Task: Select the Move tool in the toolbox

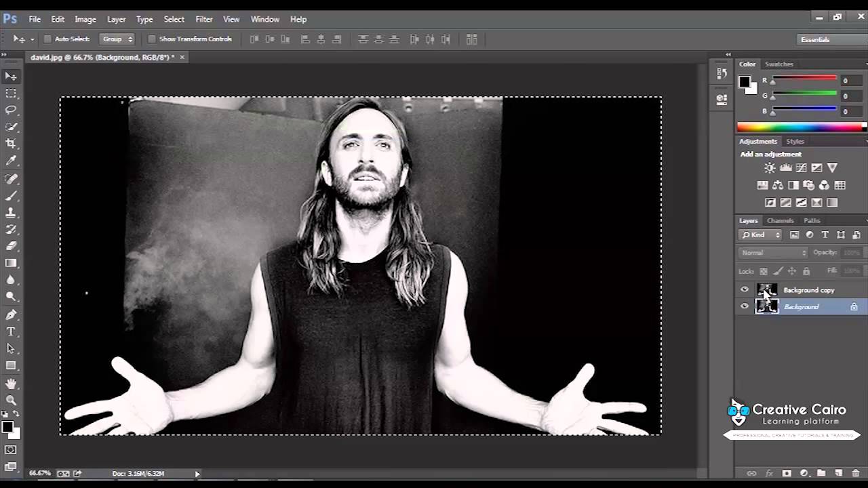Action: [x=11, y=77]
